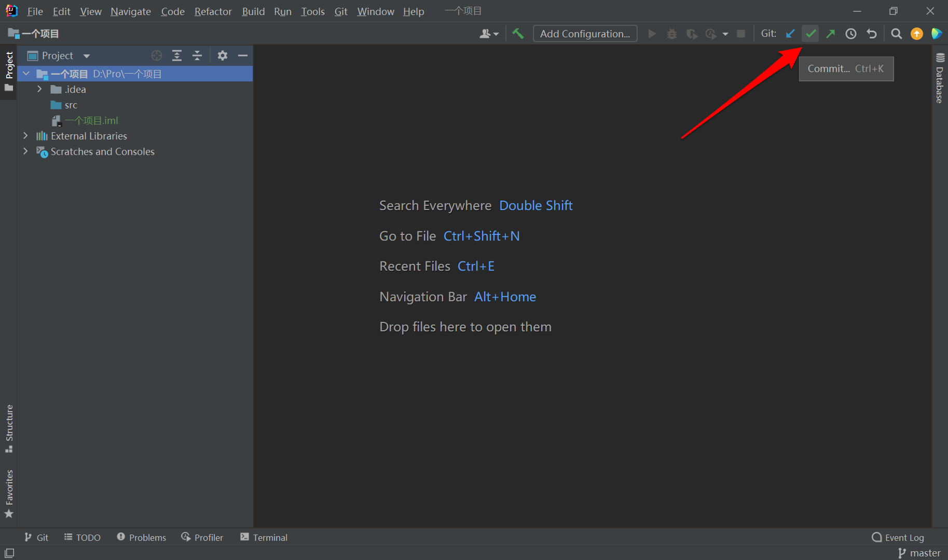Click Collapse All icon in Project panel
This screenshot has height=560, width=948.
click(197, 55)
